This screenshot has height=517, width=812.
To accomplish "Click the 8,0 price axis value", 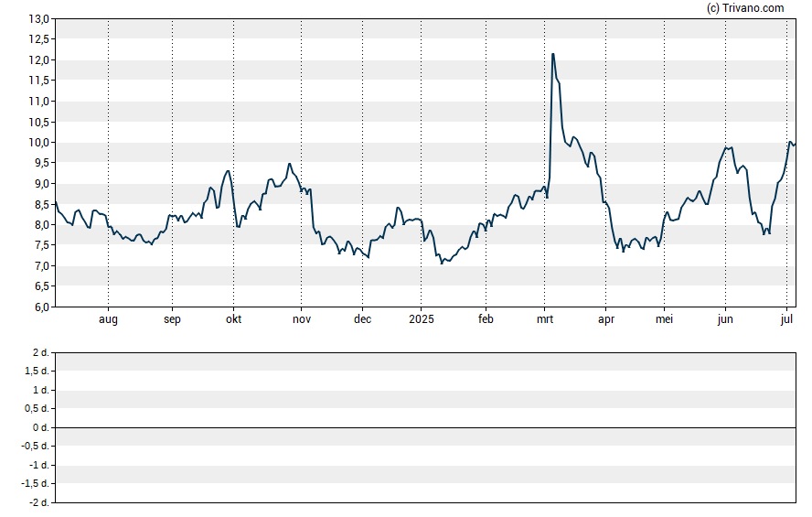I will 42,225.
